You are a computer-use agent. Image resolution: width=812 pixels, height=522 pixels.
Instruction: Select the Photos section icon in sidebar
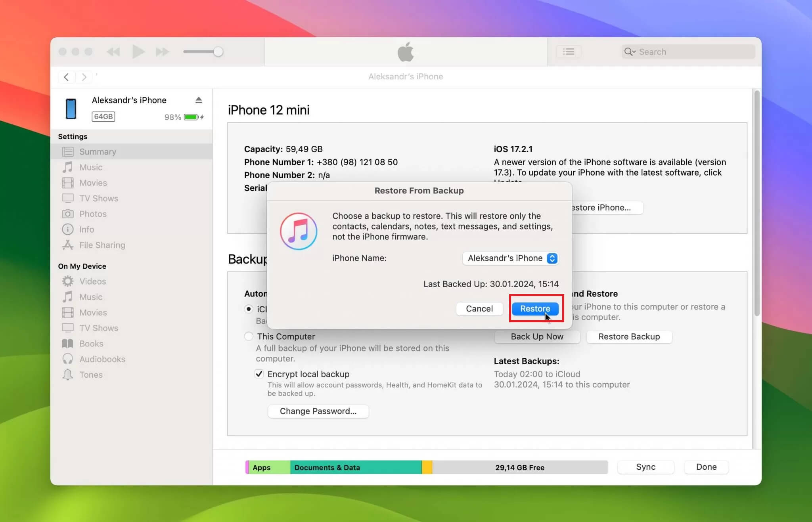(x=68, y=214)
